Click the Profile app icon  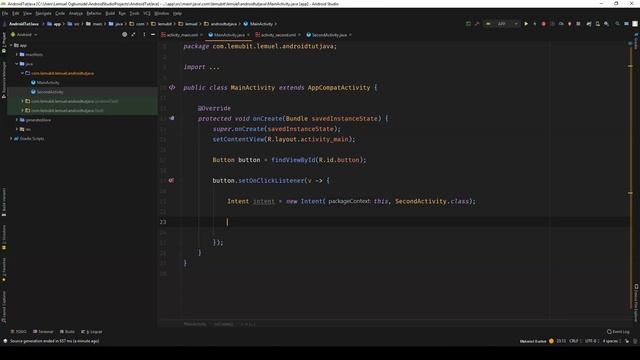561,24
